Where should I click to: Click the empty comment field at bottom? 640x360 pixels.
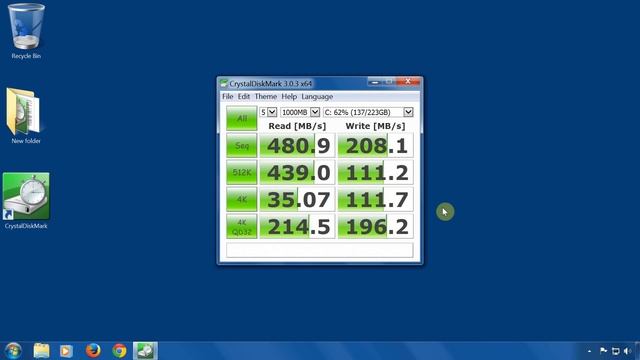[x=320, y=250]
